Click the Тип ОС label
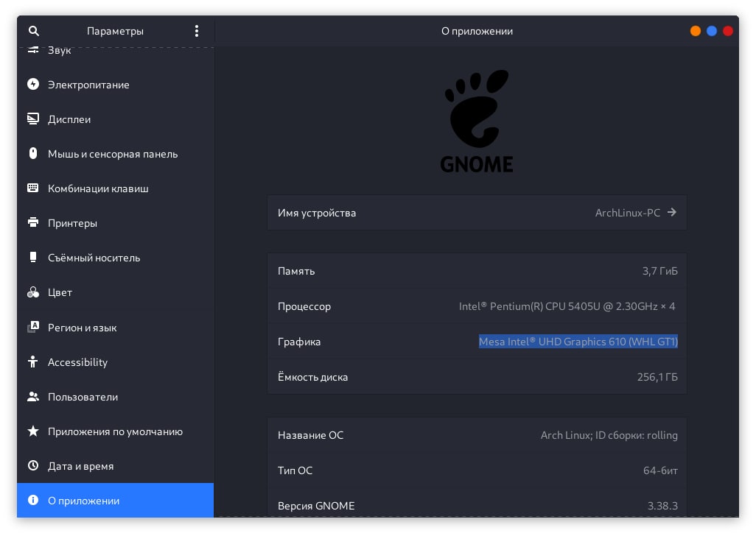Image resolution: width=756 pixels, height=536 pixels. click(295, 470)
